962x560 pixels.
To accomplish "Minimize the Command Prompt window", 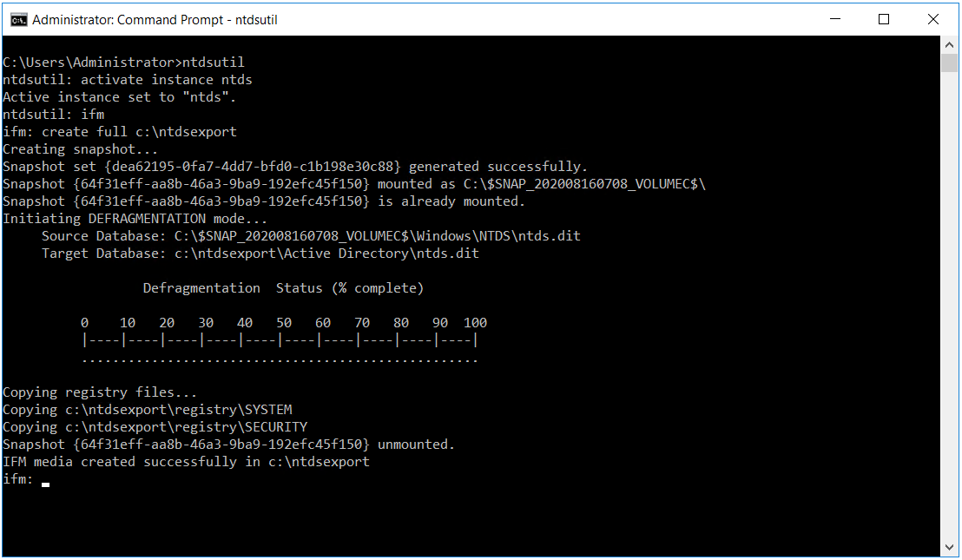I will [835, 19].
